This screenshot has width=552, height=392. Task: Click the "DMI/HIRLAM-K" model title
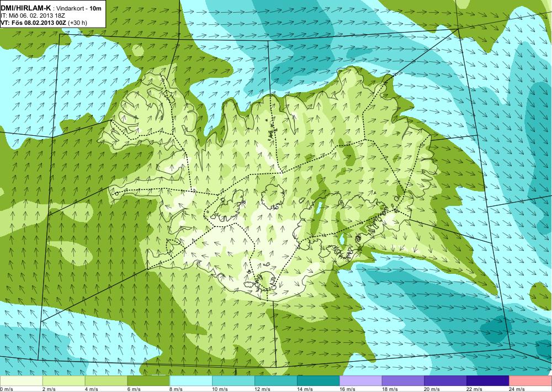point(26,8)
